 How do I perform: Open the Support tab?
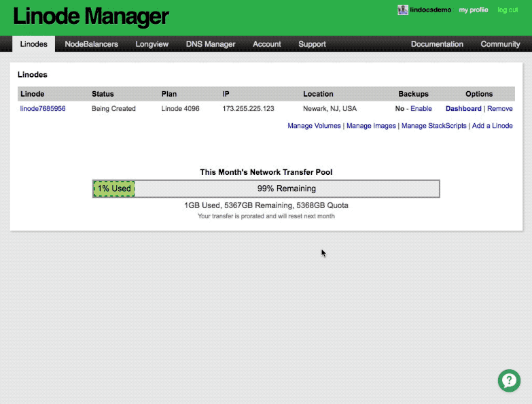click(x=312, y=44)
